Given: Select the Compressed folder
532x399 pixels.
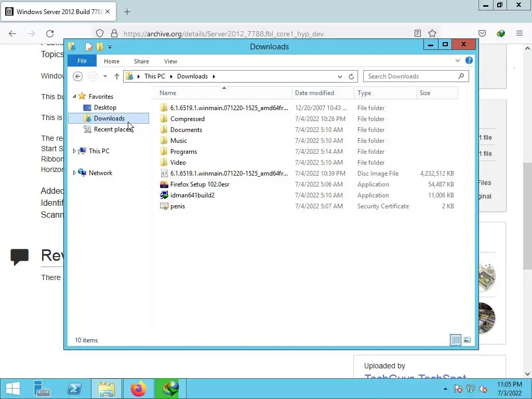Looking at the screenshot, I should [187, 119].
